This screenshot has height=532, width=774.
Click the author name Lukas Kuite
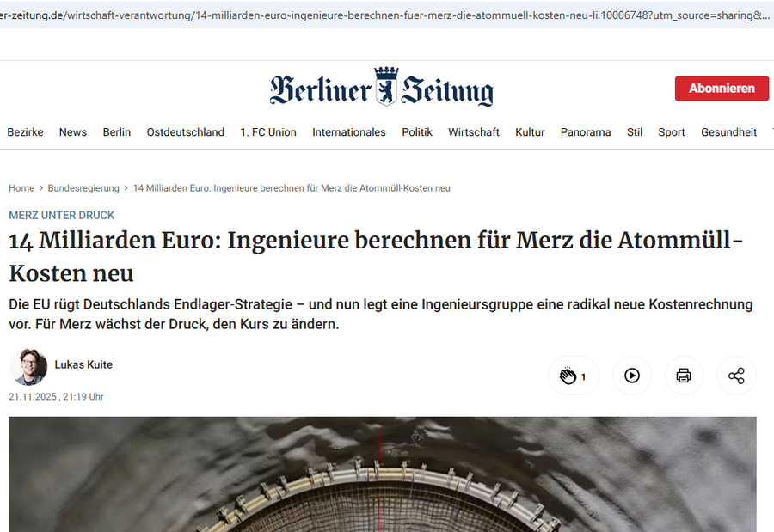83,364
